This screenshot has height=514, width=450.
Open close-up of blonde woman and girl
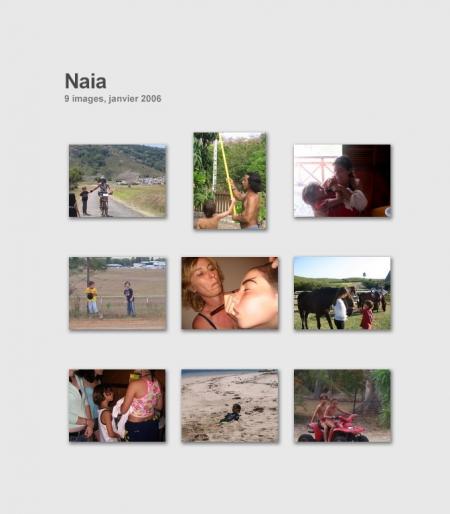coord(230,293)
